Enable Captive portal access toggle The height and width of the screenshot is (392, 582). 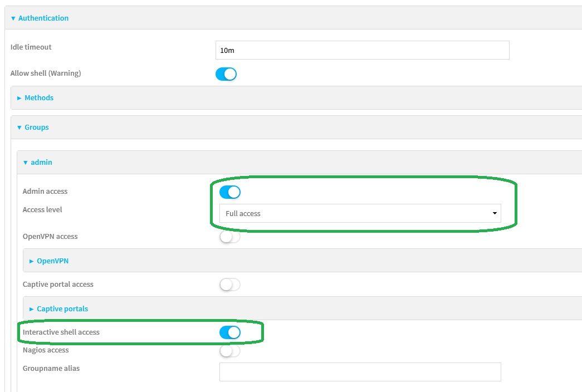(229, 285)
